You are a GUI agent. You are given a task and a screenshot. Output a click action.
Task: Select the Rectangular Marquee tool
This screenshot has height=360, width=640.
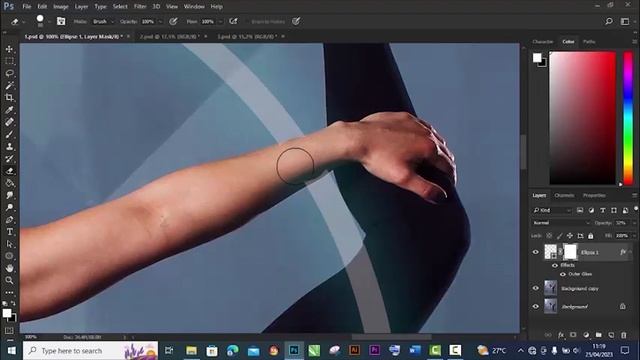pyautogui.click(x=9, y=61)
